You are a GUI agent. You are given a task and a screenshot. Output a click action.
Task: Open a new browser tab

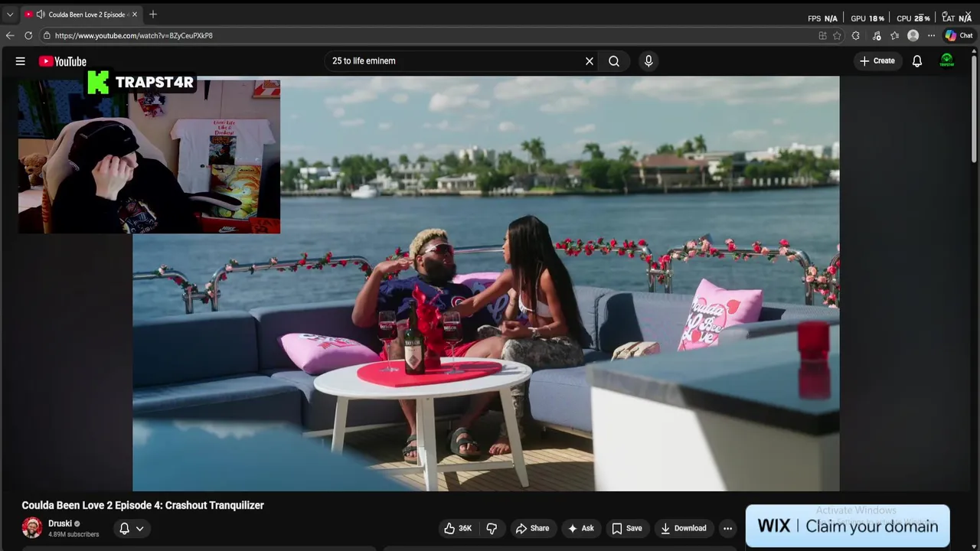click(x=153, y=15)
